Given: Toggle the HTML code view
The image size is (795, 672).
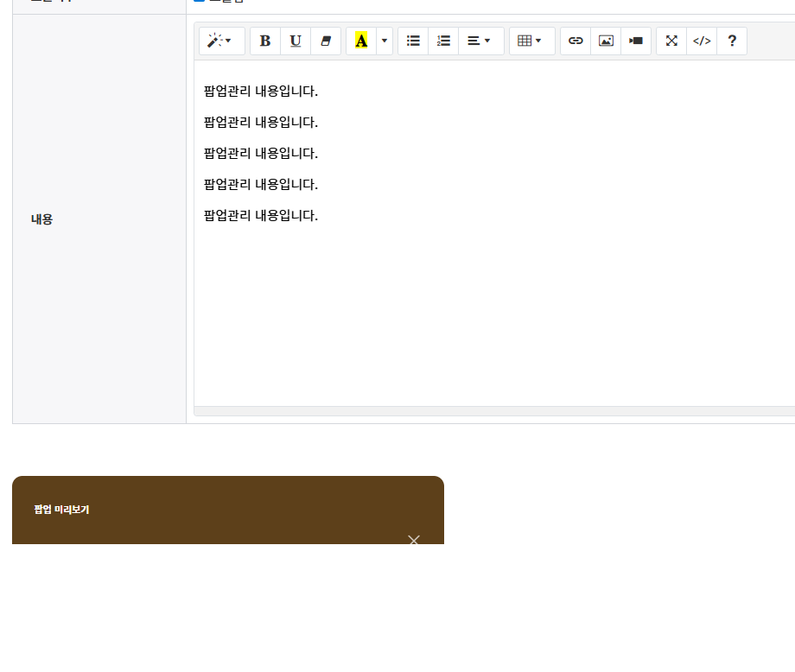Looking at the screenshot, I should pyautogui.click(x=702, y=41).
